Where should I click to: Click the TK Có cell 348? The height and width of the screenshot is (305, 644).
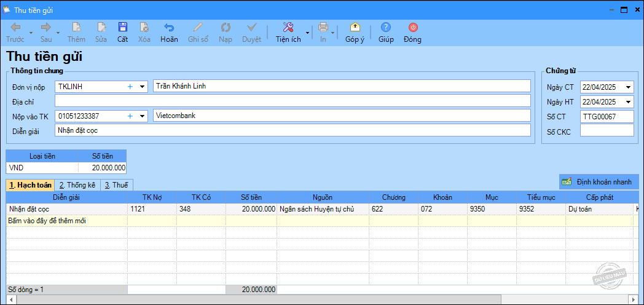[201, 209]
